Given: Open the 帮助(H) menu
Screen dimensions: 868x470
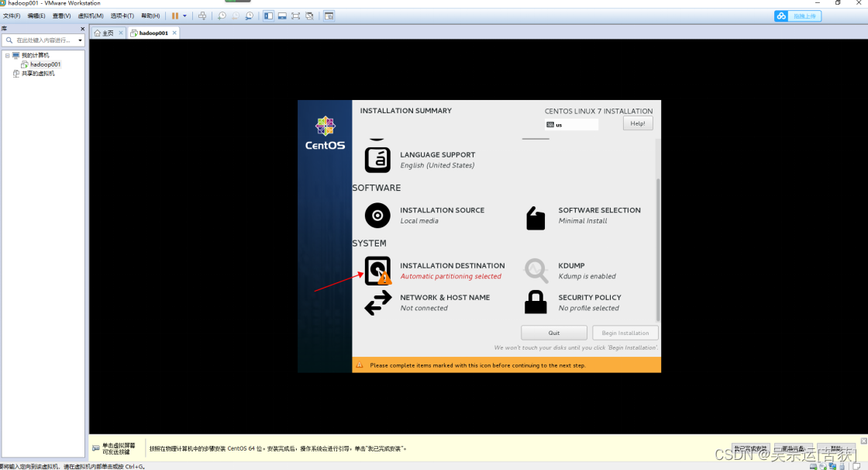Looking at the screenshot, I should (x=150, y=16).
